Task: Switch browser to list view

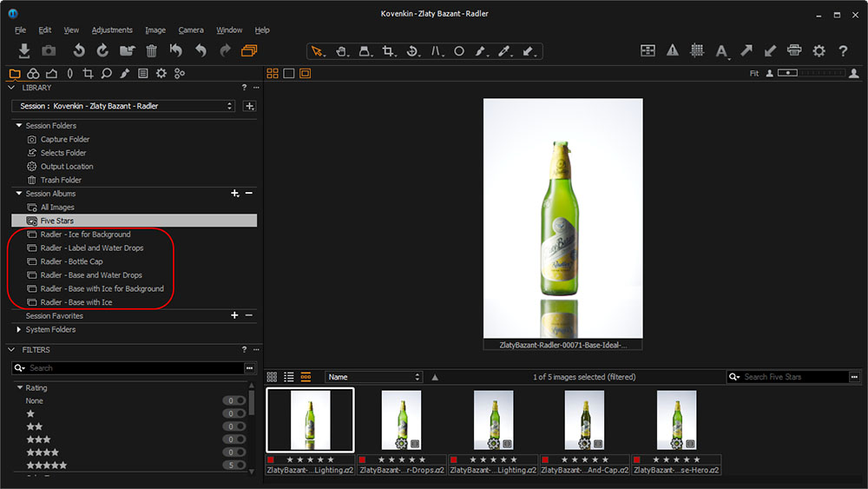Action: point(289,377)
